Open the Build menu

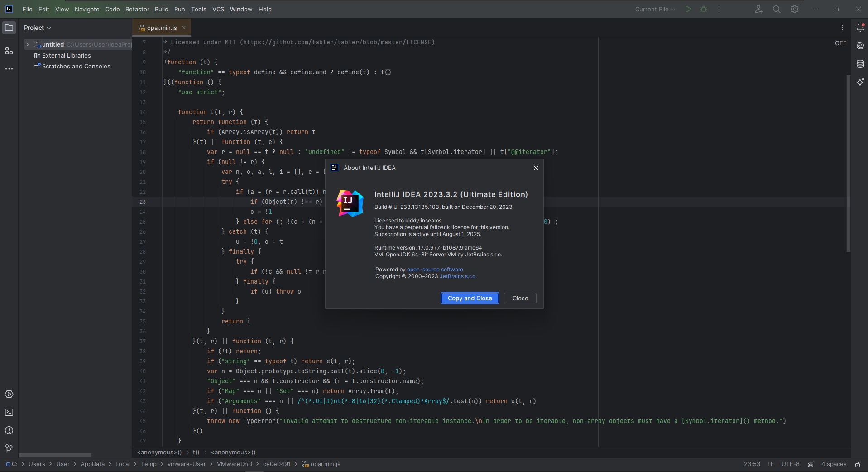tap(162, 9)
